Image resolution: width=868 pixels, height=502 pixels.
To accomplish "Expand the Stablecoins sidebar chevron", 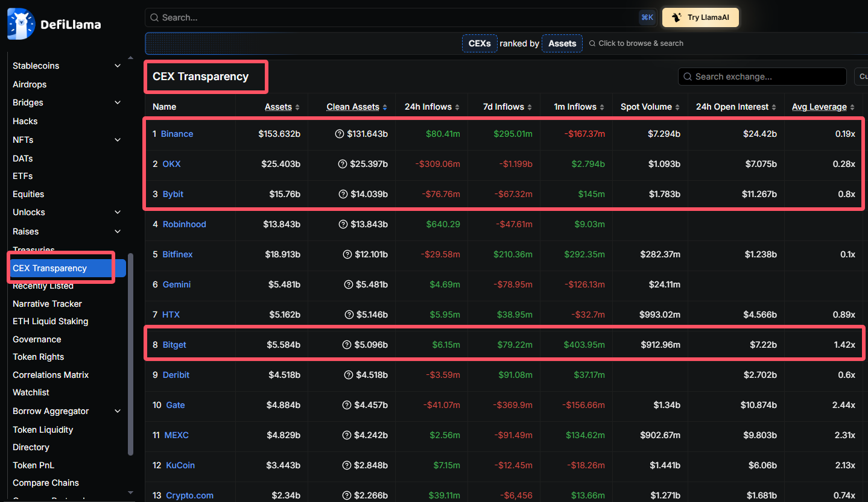I will [118, 66].
